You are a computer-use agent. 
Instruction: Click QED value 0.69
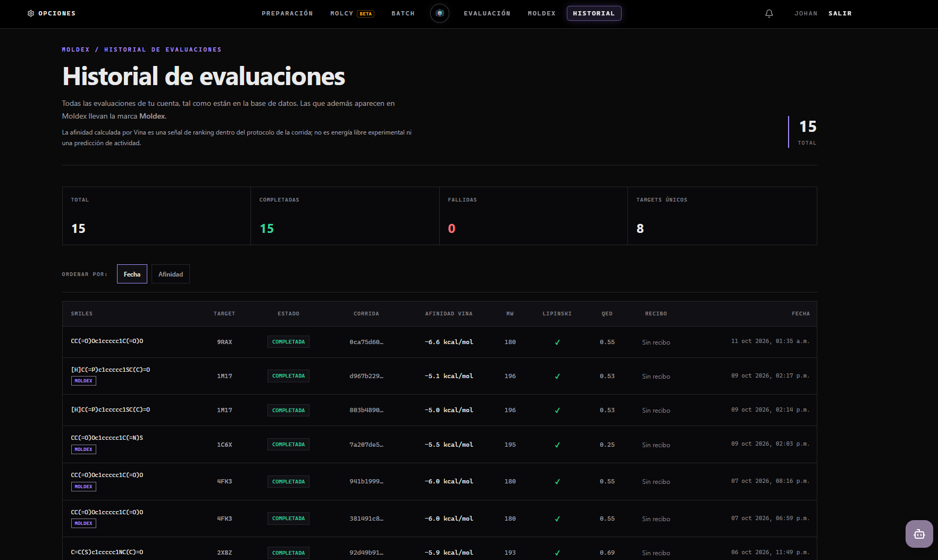(x=607, y=553)
